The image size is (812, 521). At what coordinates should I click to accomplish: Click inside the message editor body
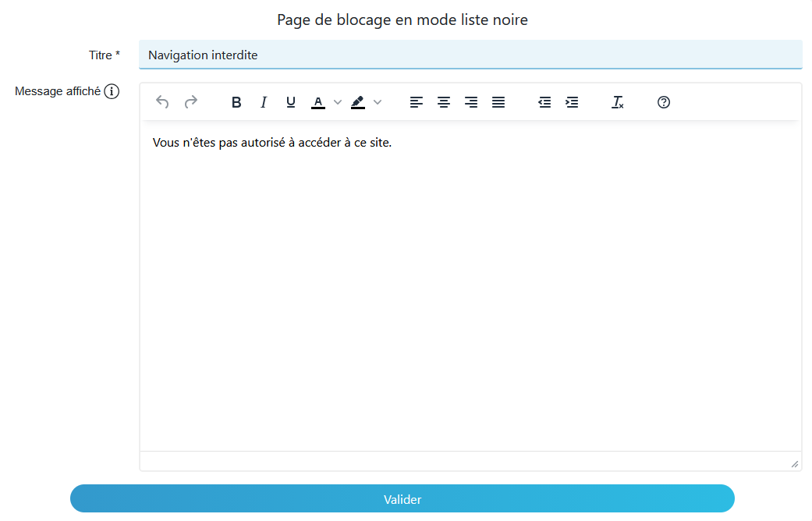coord(470,285)
